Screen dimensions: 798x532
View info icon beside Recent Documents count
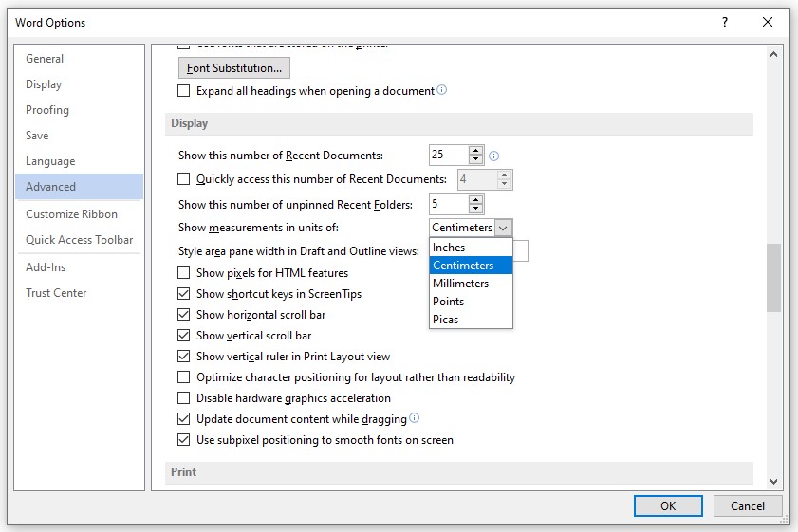coord(493,156)
